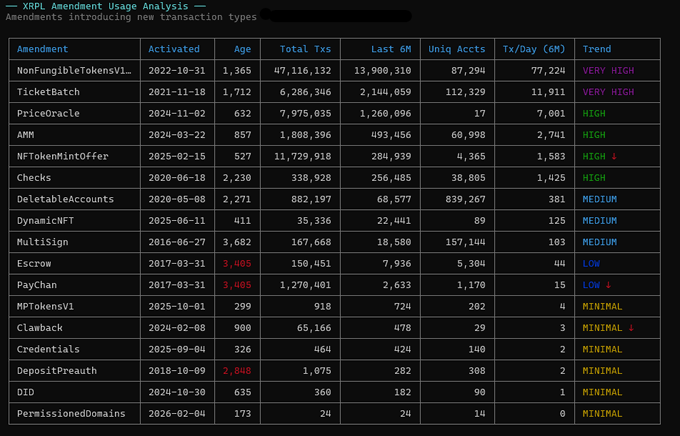Click the Activated column header
The image size is (680, 436).
174,49
